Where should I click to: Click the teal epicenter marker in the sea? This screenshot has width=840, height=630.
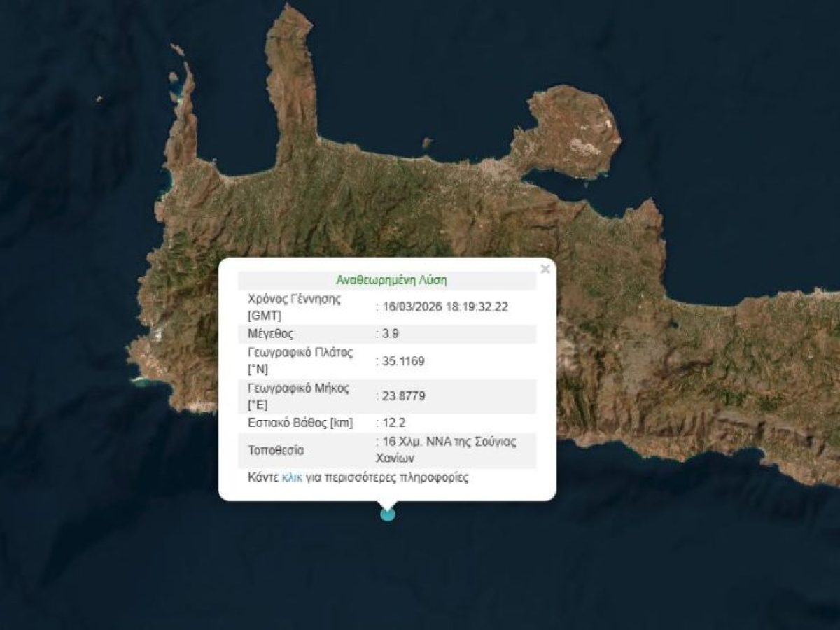point(387,514)
